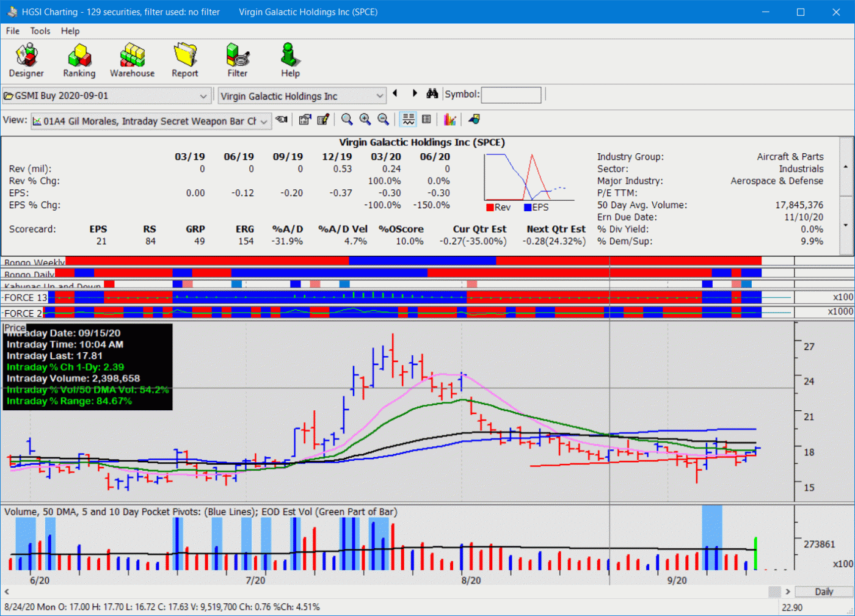Click the Bongo Daily indicator label
855x616 pixels.
click(x=29, y=274)
